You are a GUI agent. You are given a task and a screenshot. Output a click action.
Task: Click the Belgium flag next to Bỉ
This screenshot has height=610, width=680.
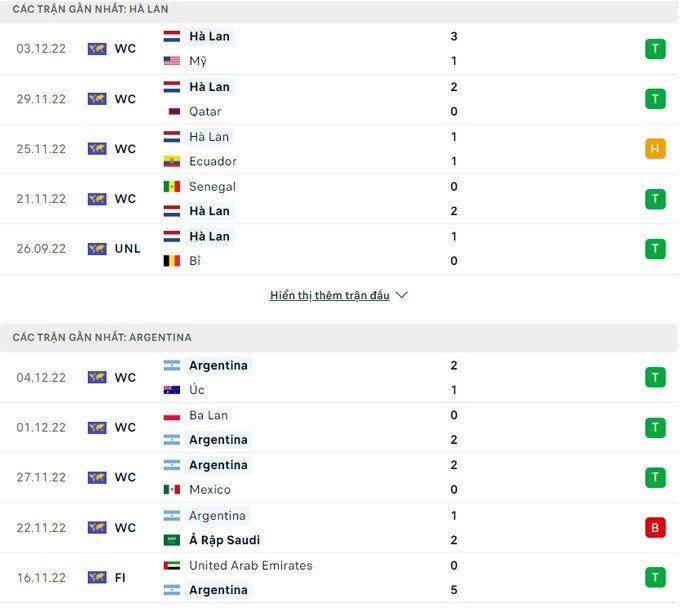[171, 261]
